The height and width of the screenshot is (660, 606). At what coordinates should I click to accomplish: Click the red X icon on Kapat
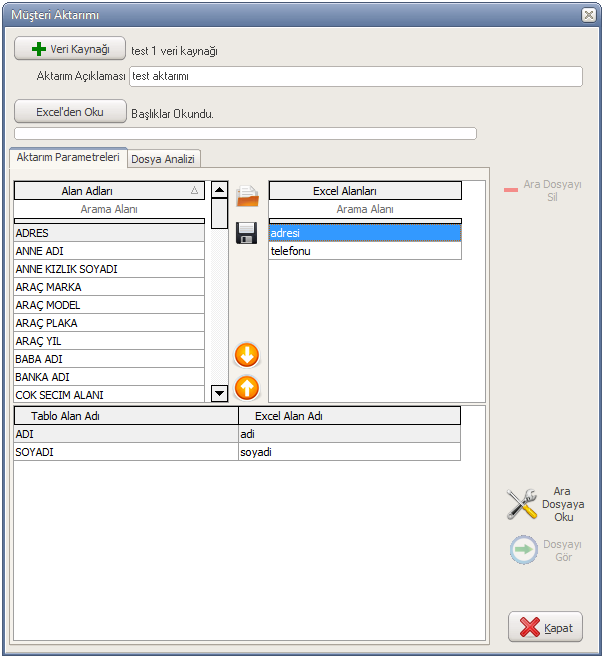(529, 627)
